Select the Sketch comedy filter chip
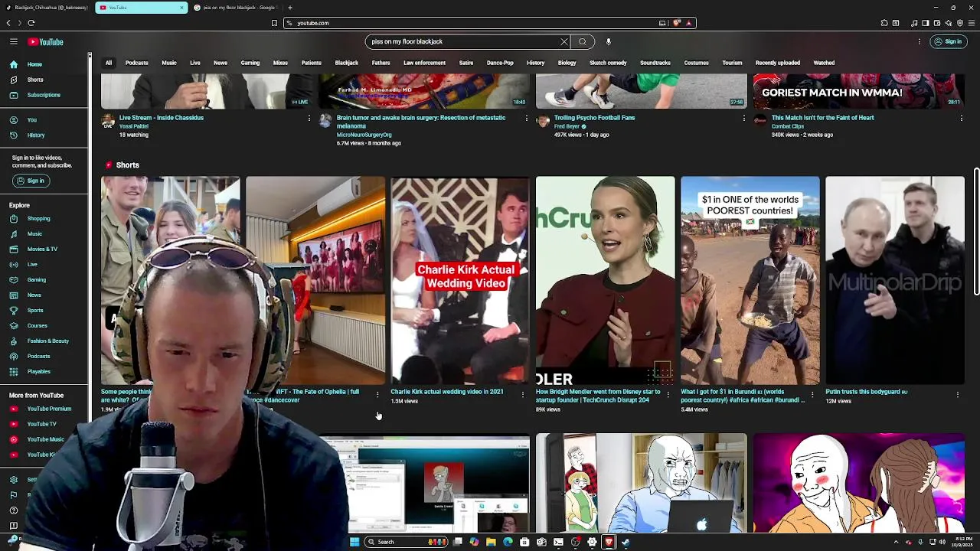The height and width of the screenshot is (551, 980). click(608, 63)
